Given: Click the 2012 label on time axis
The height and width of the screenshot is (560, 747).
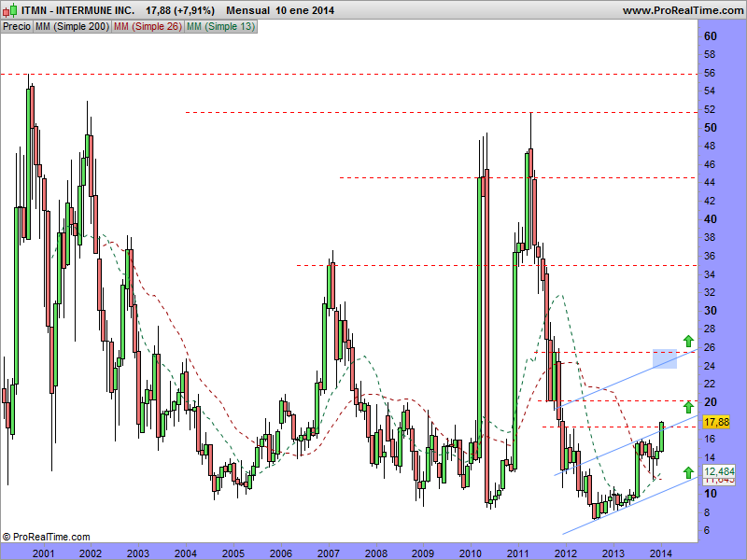Looking at the screenshot, I should coord(566,553).
